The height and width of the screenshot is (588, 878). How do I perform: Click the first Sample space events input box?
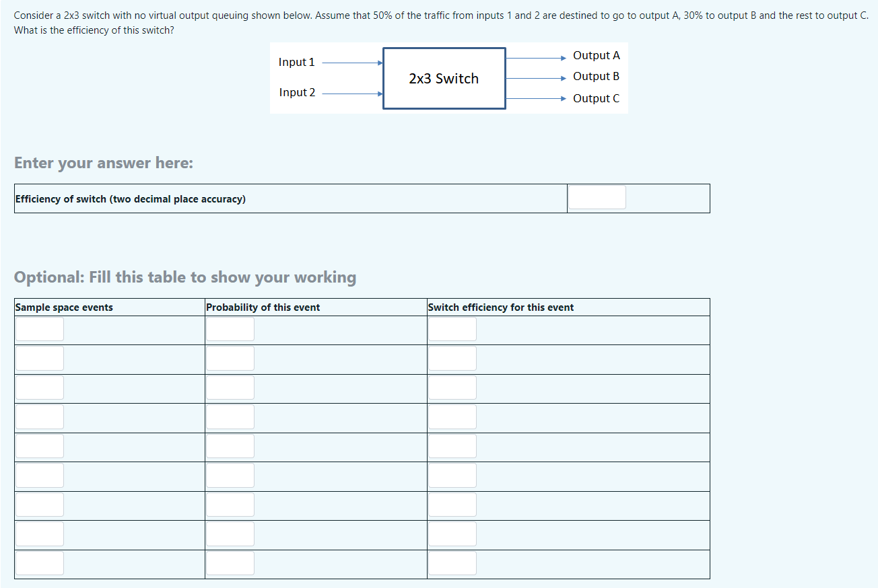[39, 329]
